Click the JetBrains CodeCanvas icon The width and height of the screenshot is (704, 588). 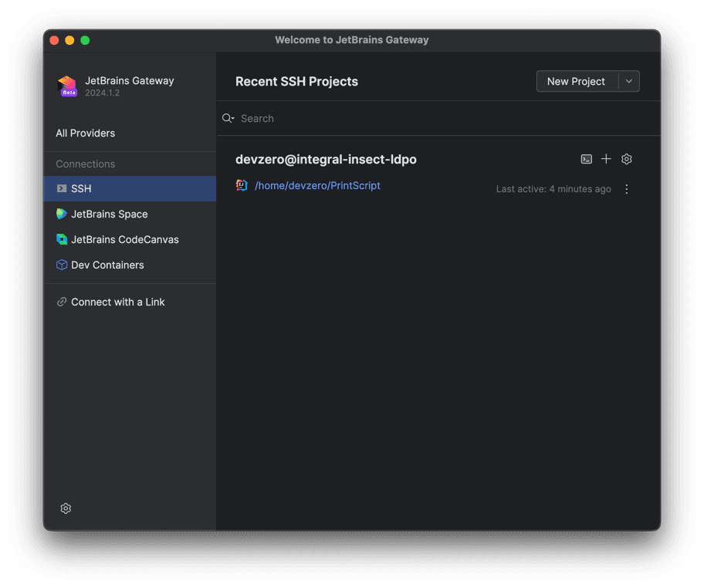pos(62,239)
